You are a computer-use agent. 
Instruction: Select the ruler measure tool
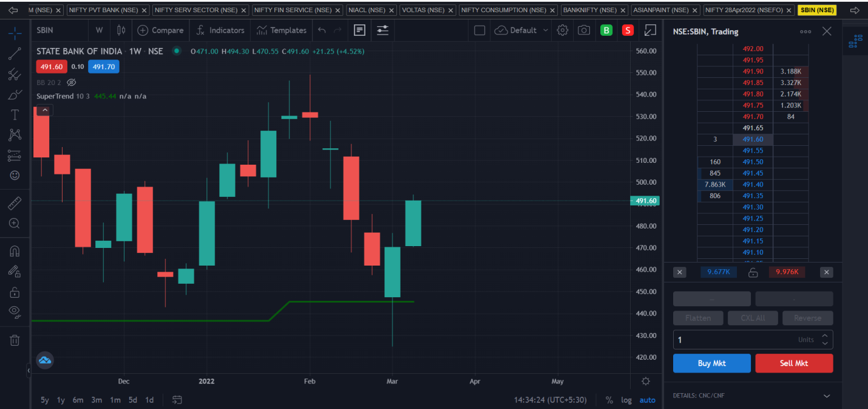pos(15,203)
